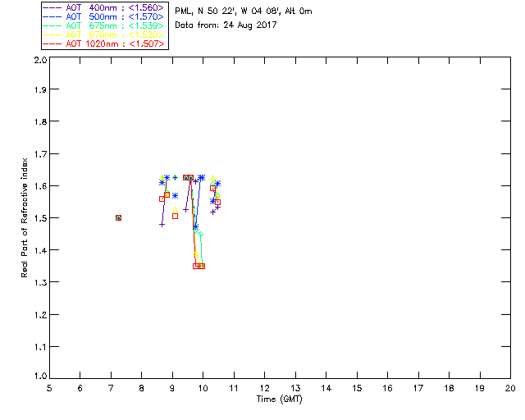Click the yellow triangle marker near 1.39

tap(196, 254)
